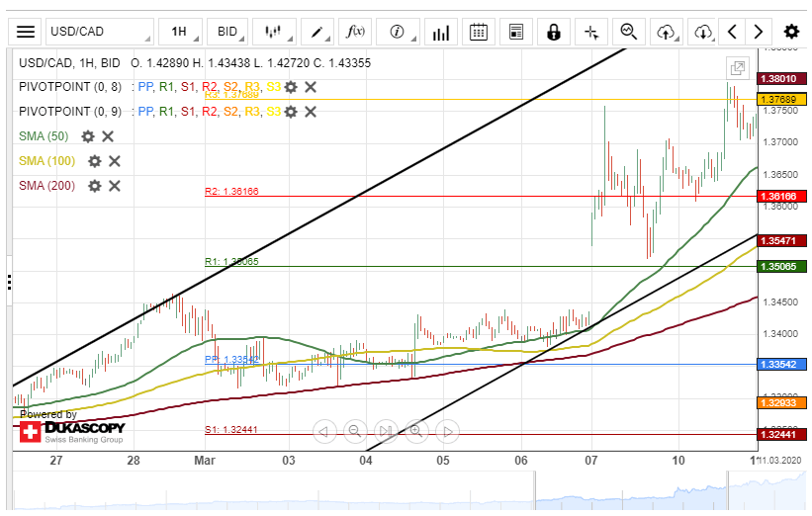The width and height of the screenshot is (812, 516).
Task: Select the pencil drawing tool
Action: pos(319,32)
